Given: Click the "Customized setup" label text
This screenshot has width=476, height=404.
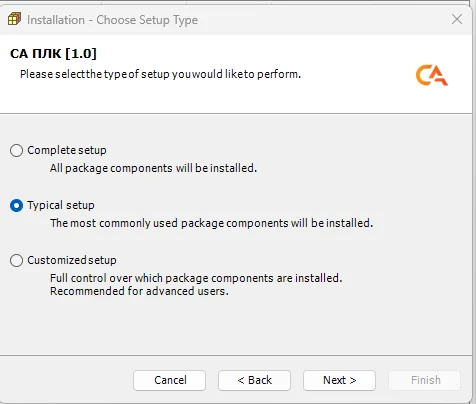Looking at the screenshot, I should 72,260.
